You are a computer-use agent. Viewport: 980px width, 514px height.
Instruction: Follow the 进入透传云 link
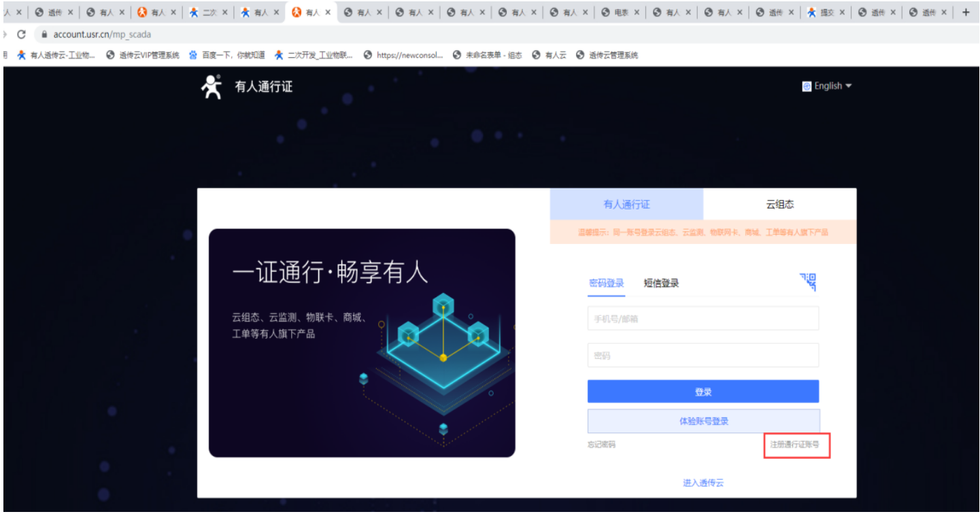[703, 483]
